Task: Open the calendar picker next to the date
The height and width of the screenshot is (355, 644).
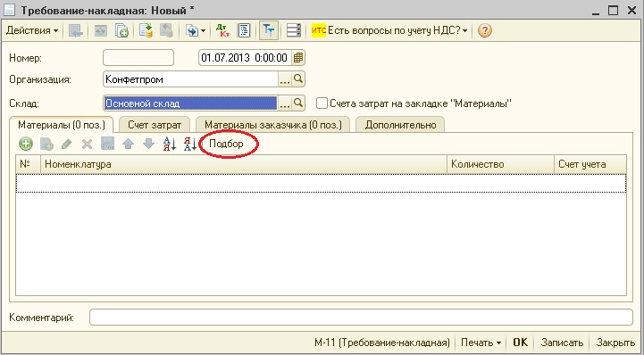Action: click(298, 58)
